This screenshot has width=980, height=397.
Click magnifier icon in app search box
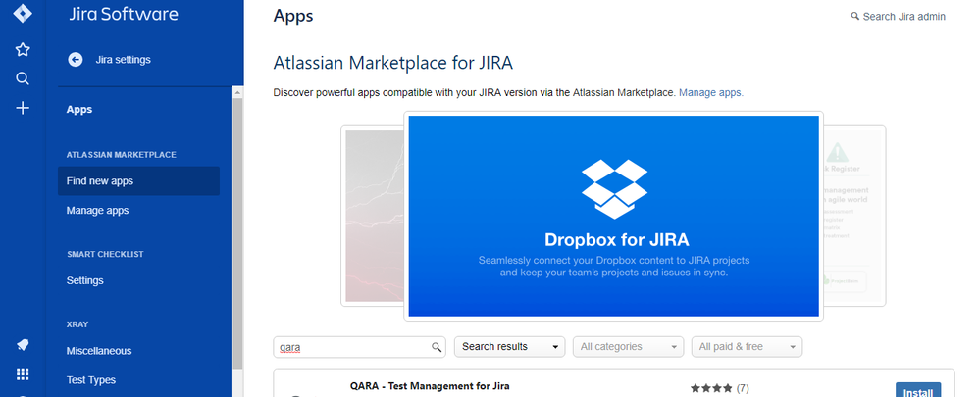437,347
